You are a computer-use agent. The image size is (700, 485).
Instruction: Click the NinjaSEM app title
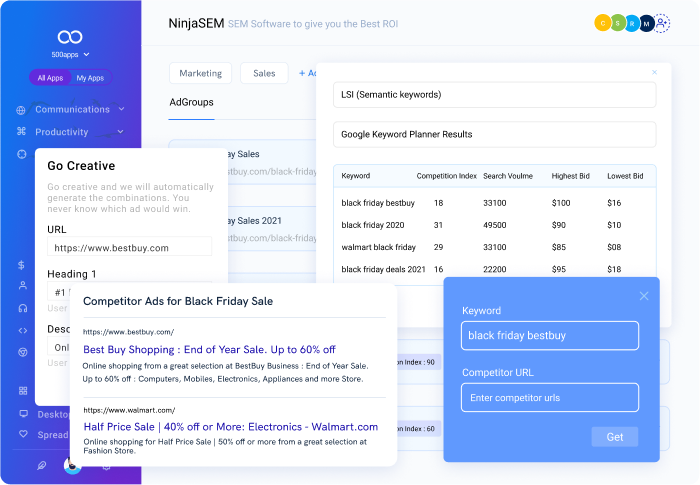tap(196, 23)
